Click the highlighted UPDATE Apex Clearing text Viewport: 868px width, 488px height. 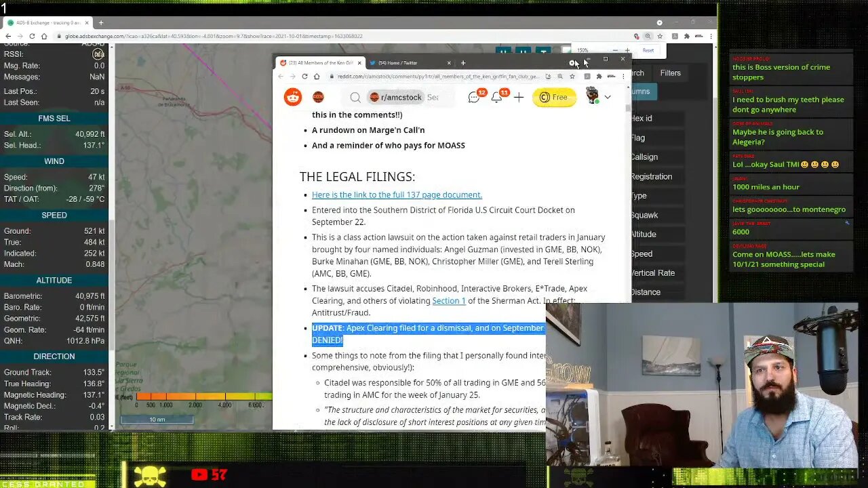tap(428, 333)
